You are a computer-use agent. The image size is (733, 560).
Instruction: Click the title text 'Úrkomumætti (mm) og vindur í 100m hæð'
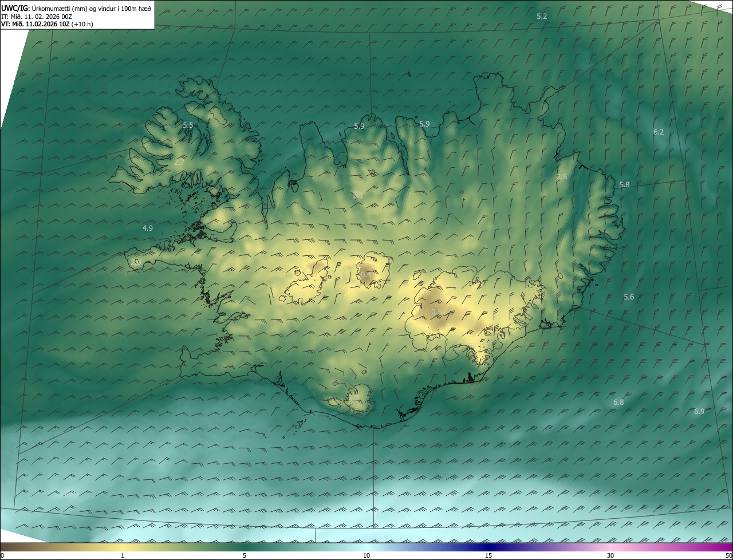(x=92, y=8)
